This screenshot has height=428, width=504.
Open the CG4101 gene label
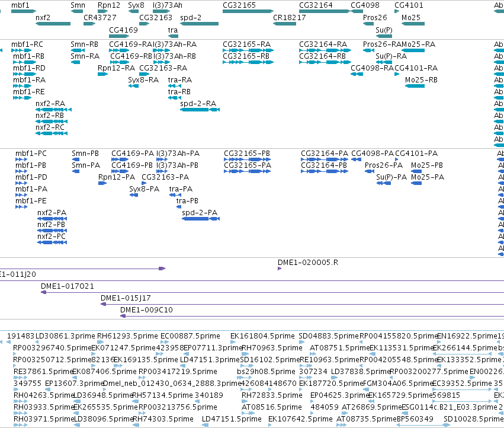pyautogui.click(x=409, y=5)
